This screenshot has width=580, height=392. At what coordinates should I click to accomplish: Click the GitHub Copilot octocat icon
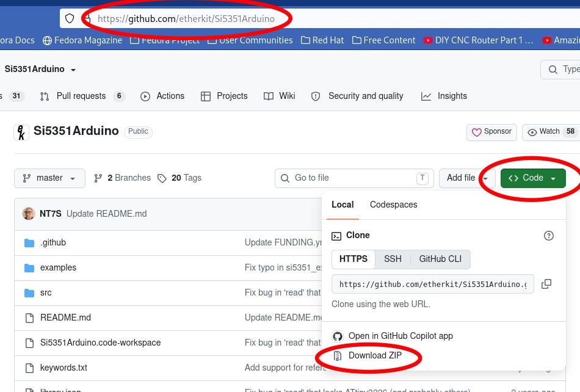coord(338,336)
